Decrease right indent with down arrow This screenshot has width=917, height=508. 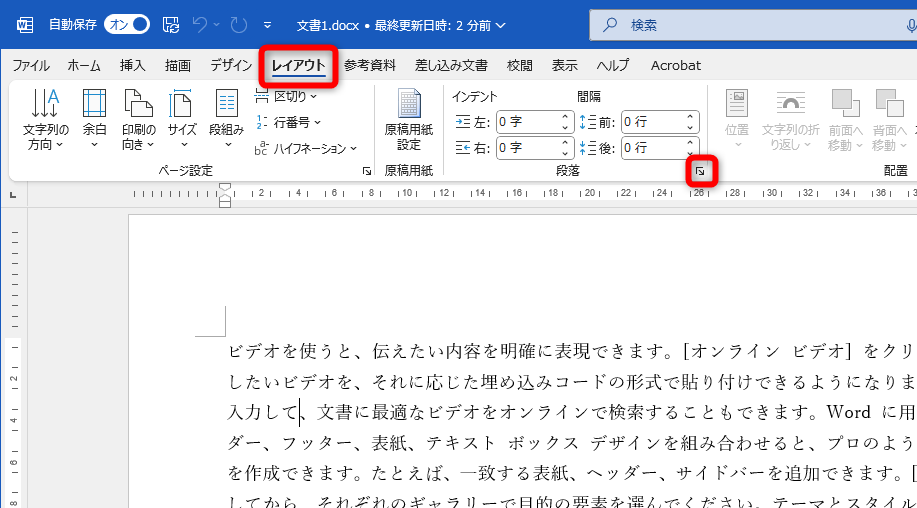565,154
